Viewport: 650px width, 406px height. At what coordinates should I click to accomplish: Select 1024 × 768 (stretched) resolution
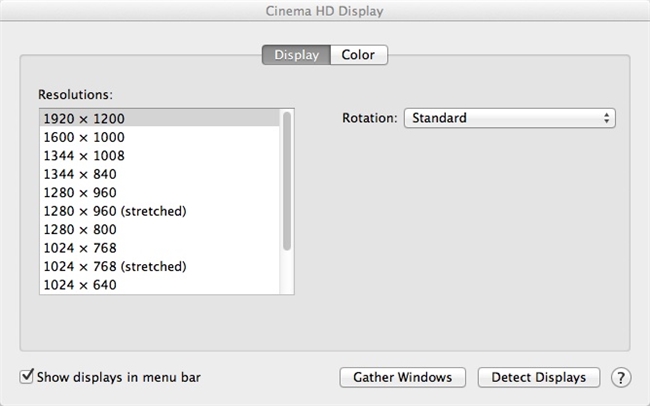115,267
